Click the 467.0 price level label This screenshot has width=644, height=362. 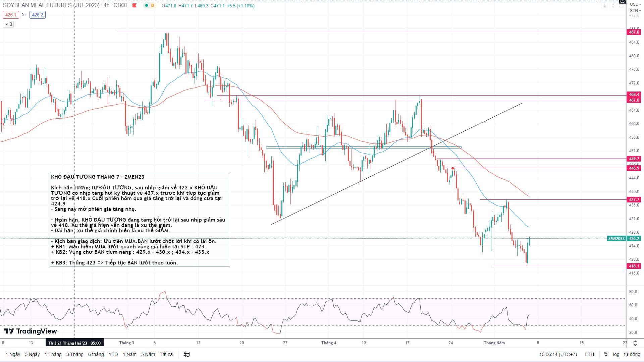point(634,100)
